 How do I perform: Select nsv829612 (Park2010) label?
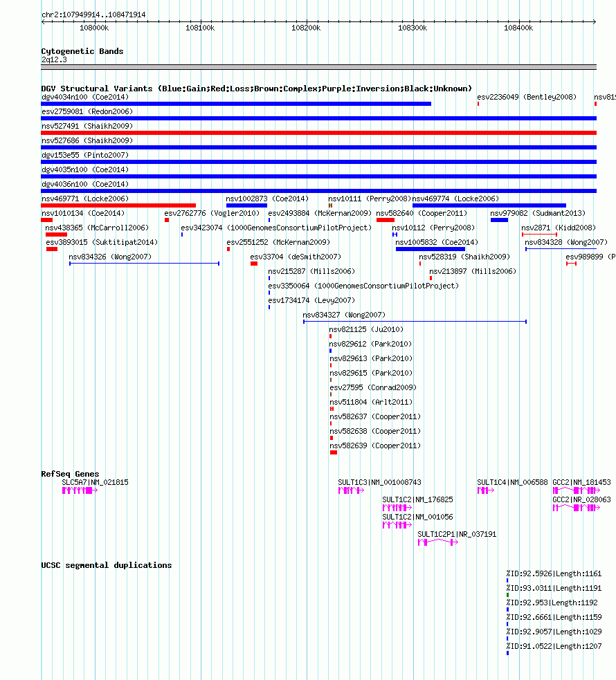[x=371, y=344]
